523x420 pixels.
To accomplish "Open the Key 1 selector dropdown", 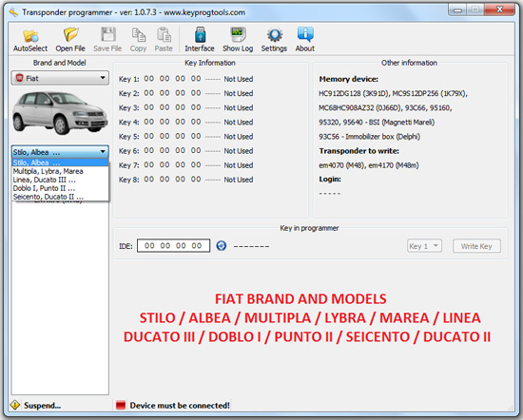I will [x=424, y=246].
